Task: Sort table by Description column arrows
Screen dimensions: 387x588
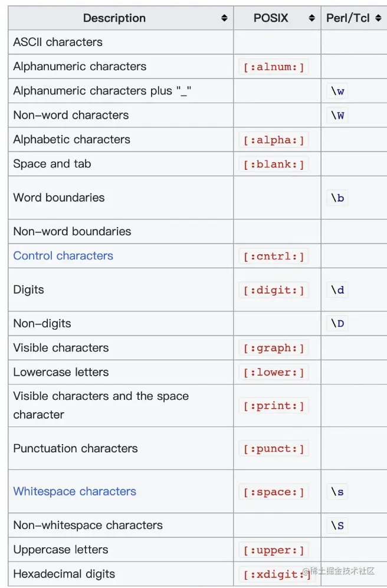Action: (224, 18)
